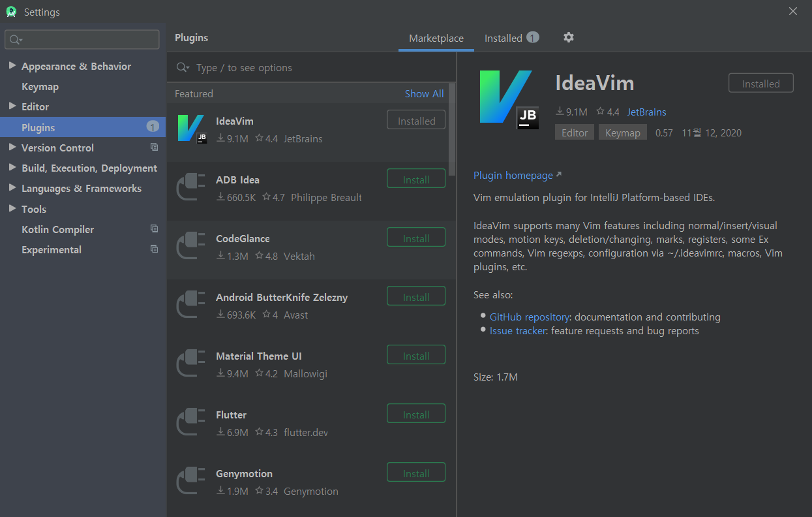Click the copy icon beside Experimental
The width and height of the screenshot is (812, 517).
click(155, 249)
